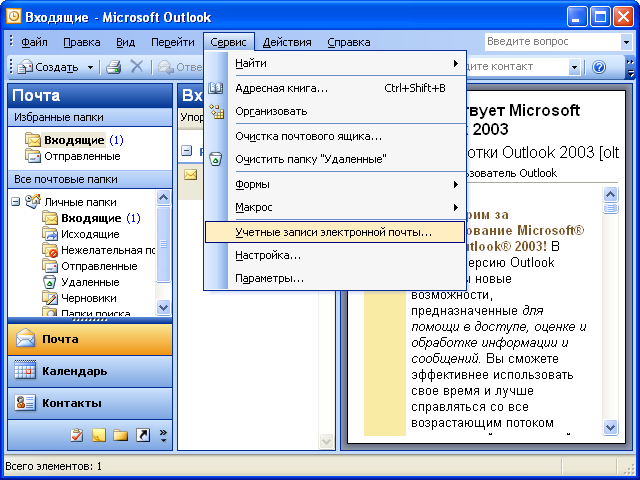Select Отправленные in Личные папки tree
Viewport: 640px width, 480px height.
(99, 266)
